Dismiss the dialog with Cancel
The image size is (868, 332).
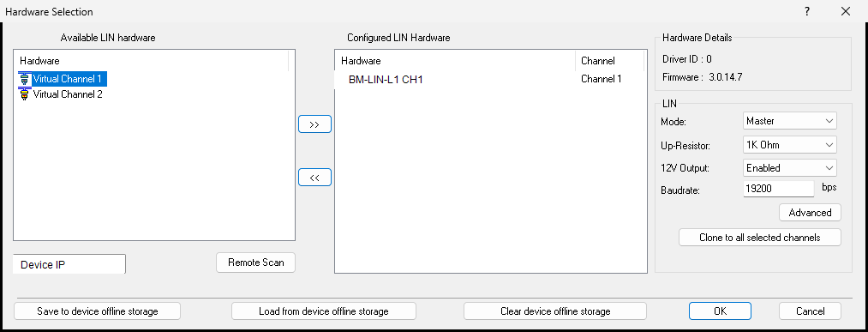pyautogui.click(x=810, y=311)
